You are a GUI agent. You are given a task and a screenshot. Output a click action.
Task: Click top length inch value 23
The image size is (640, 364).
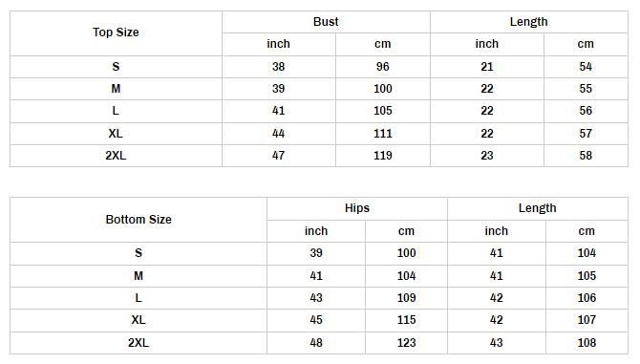pos(487,156)
